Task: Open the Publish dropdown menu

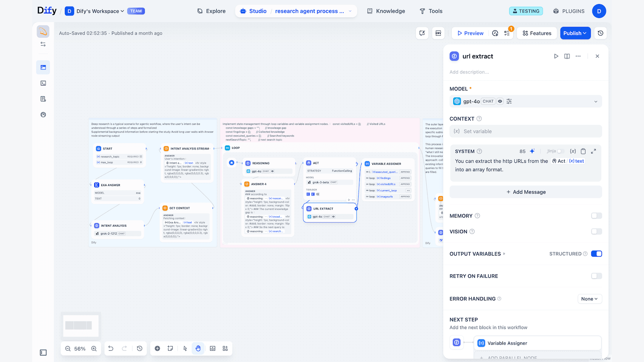Action: point(575,33)
